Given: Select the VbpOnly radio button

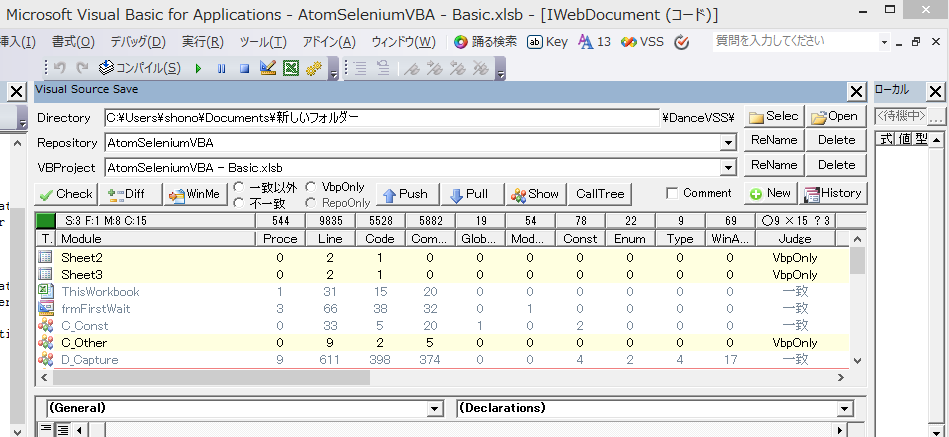Looking at the screenshot, I should (310, 187).
